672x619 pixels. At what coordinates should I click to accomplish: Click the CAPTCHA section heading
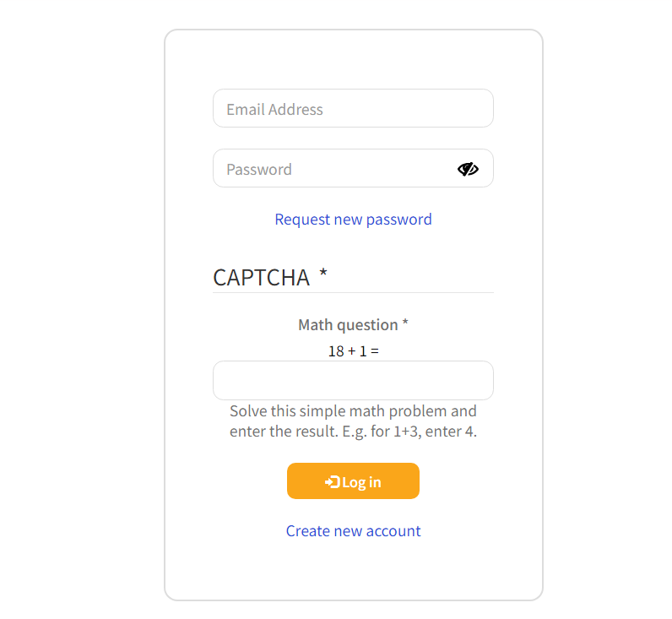pos(262,278)
